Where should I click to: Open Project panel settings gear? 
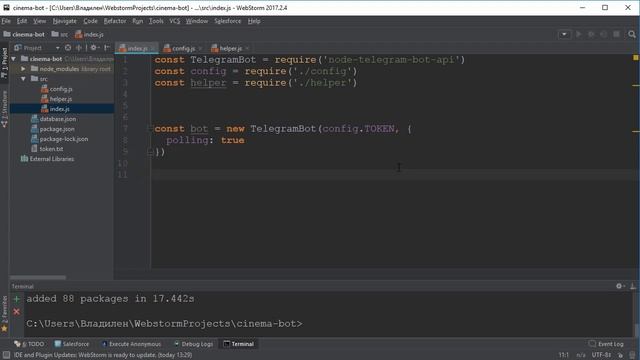(94, 48)
